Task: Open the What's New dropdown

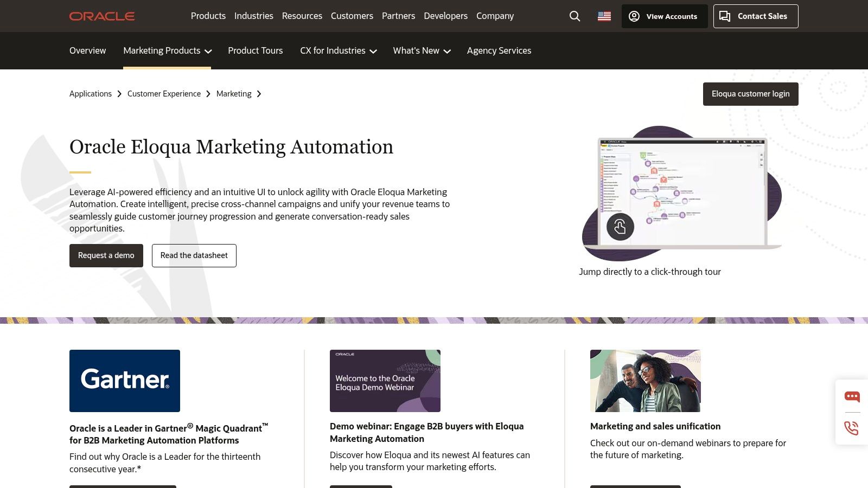Action: 421,50
